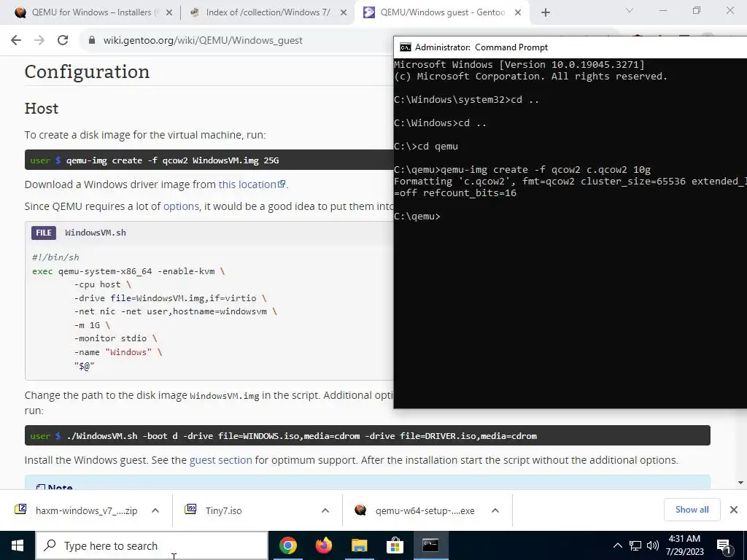
Task: Click the C:\qemu> prompt line in Command Prompt
Action: click(x=417, y=216)
